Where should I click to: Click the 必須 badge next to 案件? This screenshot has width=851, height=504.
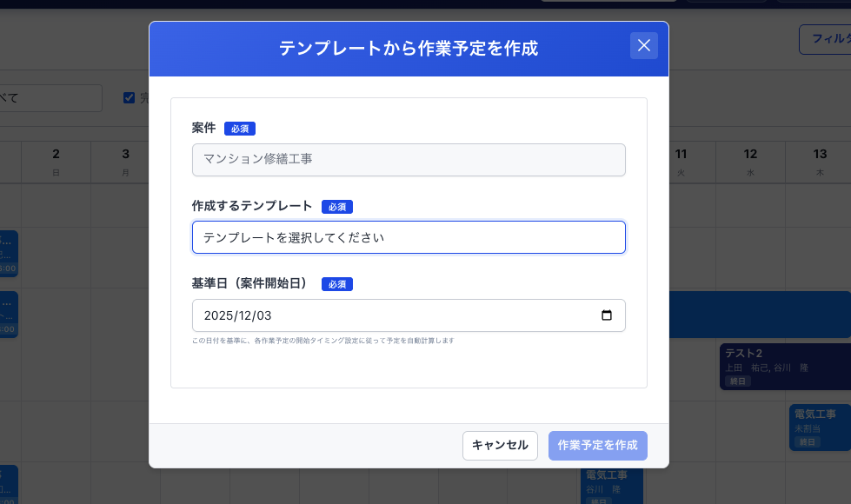coord(240,128)
